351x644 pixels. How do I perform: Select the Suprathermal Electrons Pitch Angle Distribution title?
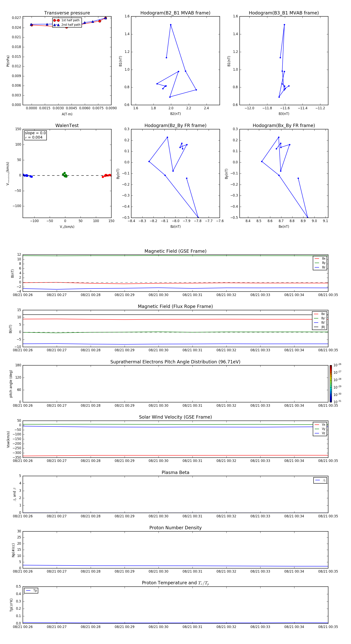click(x=175, y=362)
